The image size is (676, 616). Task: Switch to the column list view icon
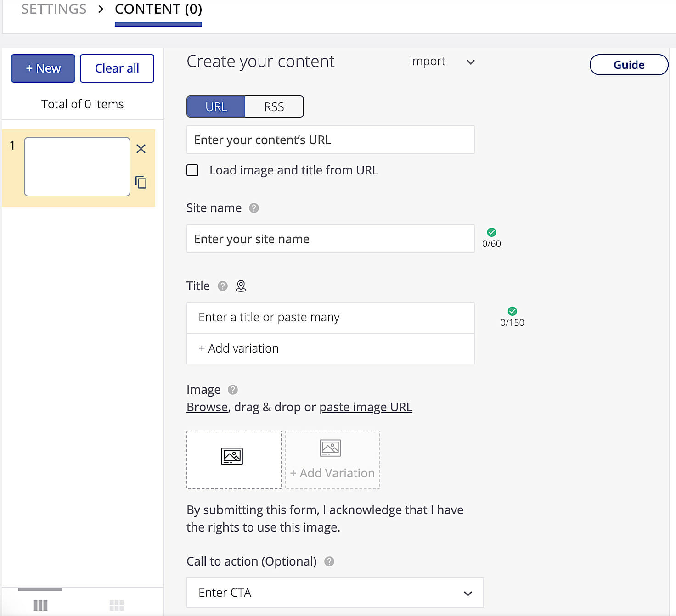40,605
